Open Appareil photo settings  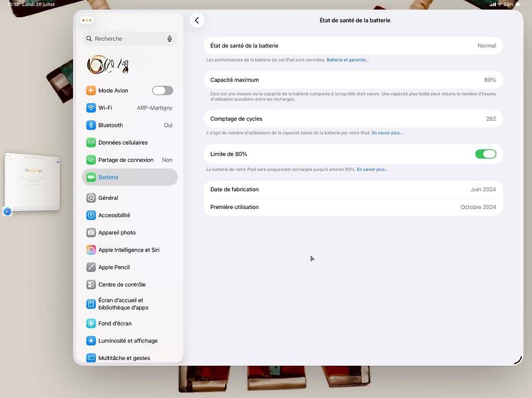(x=129, y=232)
